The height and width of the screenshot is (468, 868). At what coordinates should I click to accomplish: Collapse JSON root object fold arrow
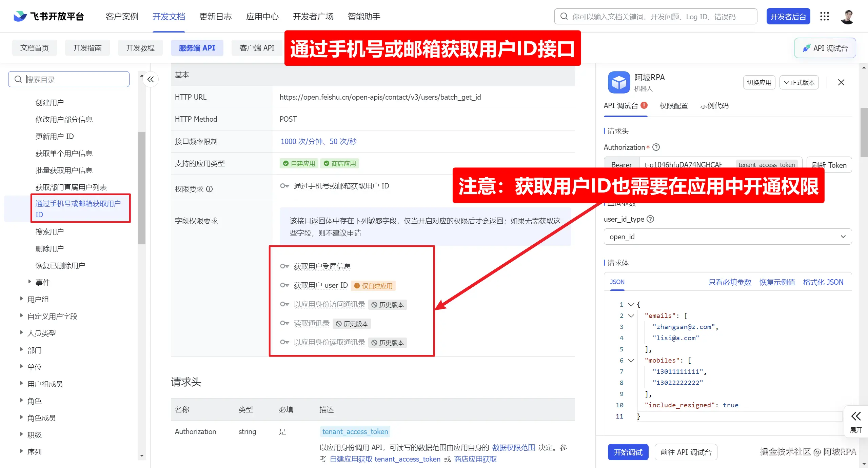tap(631, 305)
